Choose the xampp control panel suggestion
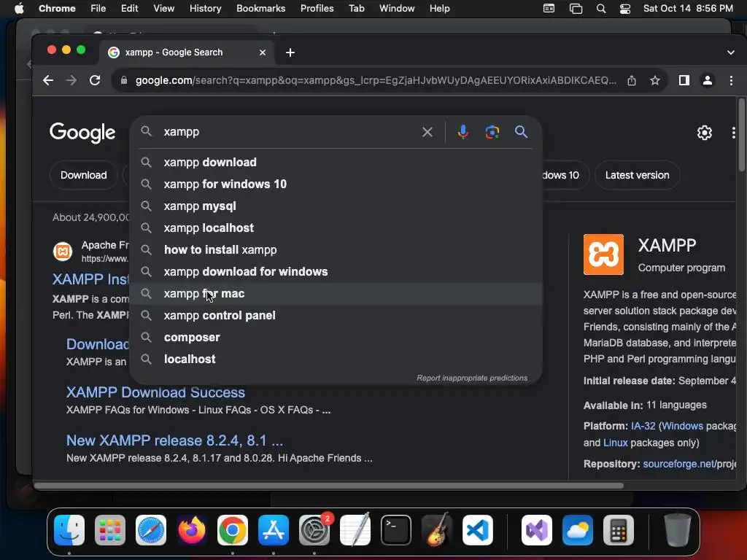The height and width of the screenshot is (560, 747). point(336,316)
